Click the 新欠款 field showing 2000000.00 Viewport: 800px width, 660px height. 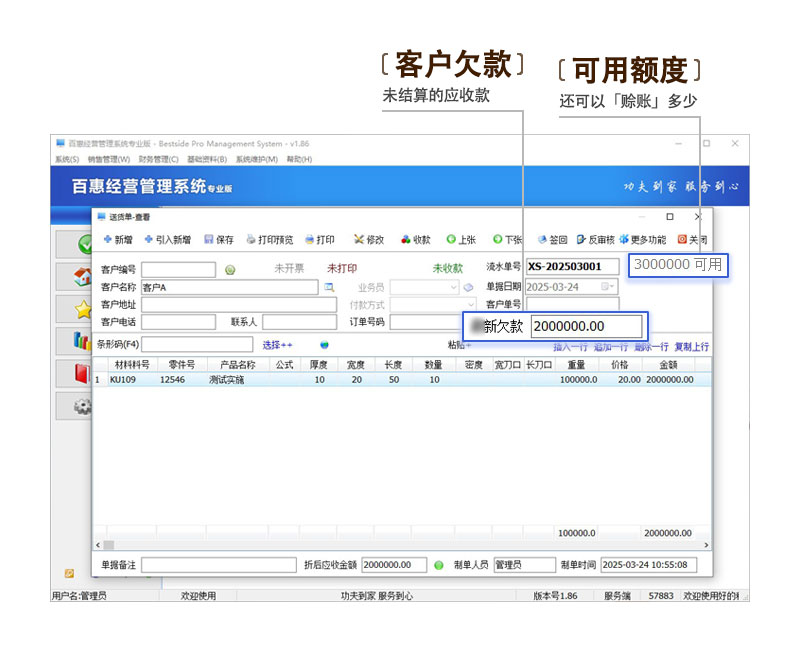click(x=586, y=326)
